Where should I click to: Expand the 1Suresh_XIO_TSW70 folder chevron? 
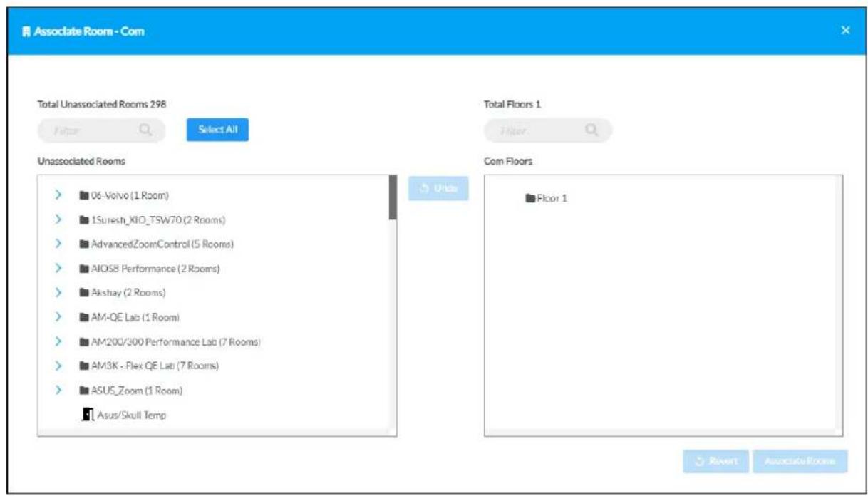pyautogui.click(x=58, y=219)
